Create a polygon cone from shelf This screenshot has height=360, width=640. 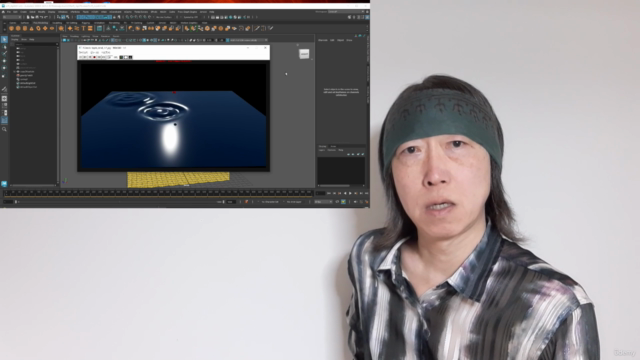pyautogui.click(x=31, y=29)
